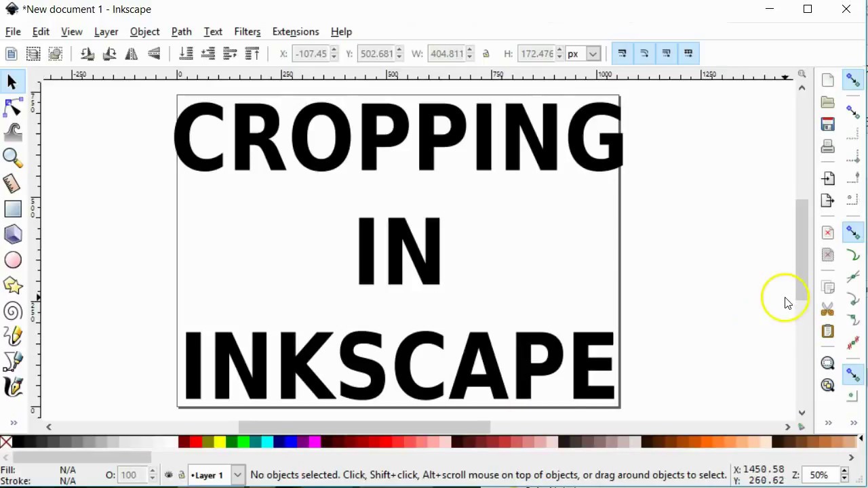
Task: Rotate selection 90° clockwise
Action: coord(109,54)
